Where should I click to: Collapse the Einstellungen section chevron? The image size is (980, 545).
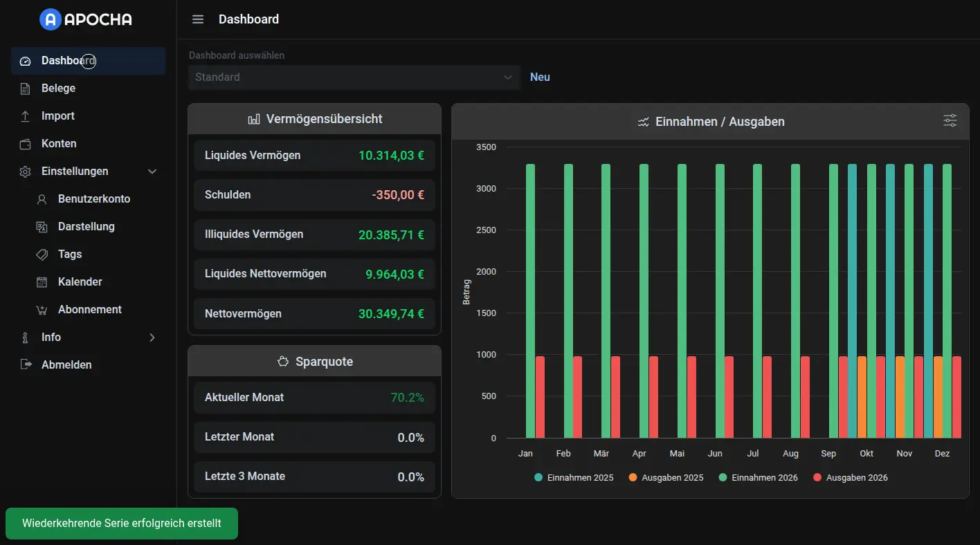[152, 172]
